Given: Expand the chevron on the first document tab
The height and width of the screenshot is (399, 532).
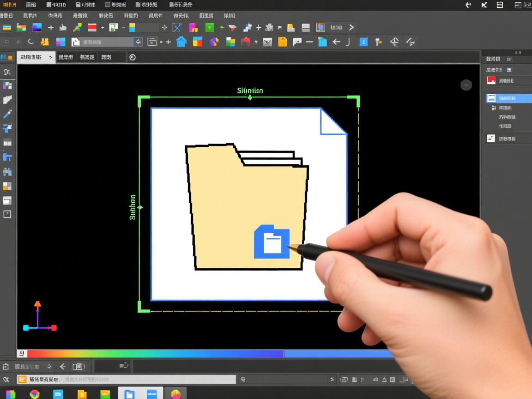Looking at the screenshot, I should (49, 57).
